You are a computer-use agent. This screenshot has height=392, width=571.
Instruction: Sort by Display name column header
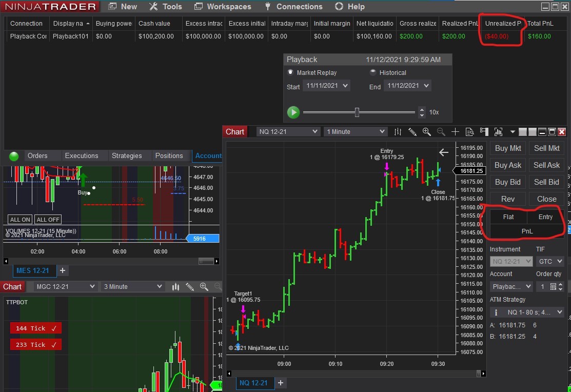(x=71, y=23)
